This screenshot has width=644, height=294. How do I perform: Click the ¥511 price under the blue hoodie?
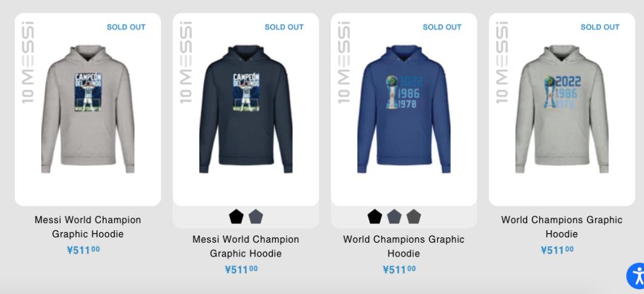click(x=400, y=270)
